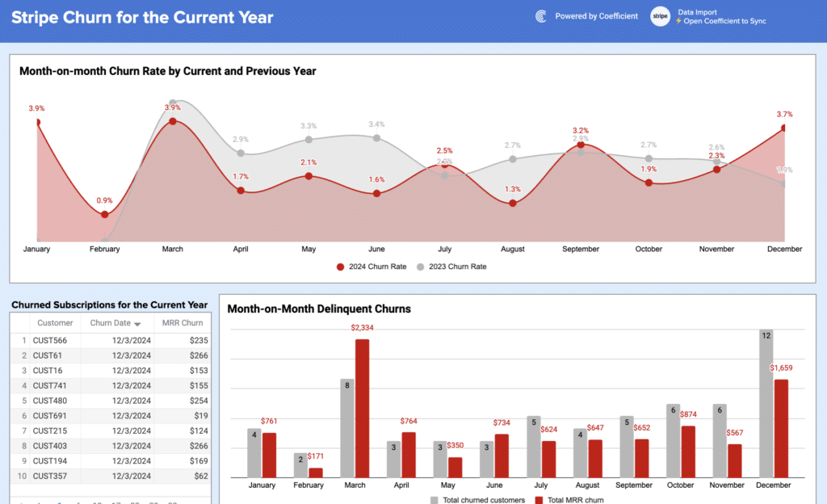
Task: Toggle Total churned customers legend swatch
Action: tap(434, 500)
